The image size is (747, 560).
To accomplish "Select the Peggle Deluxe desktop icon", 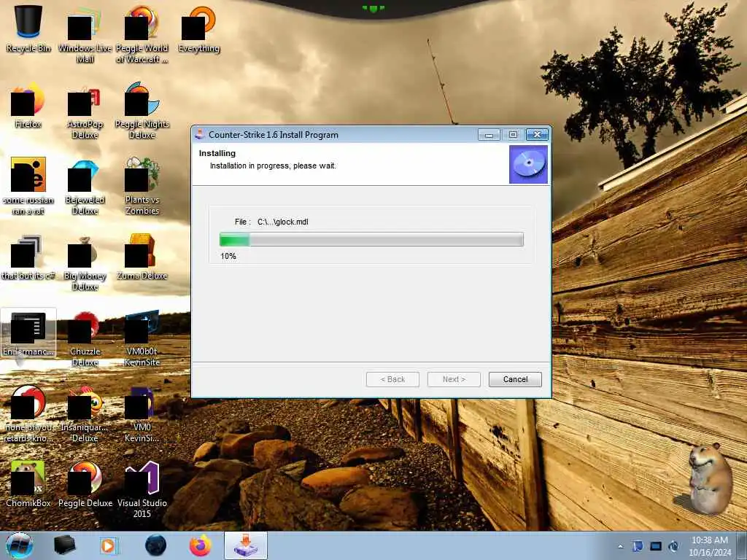I will [x=85, y=484].
